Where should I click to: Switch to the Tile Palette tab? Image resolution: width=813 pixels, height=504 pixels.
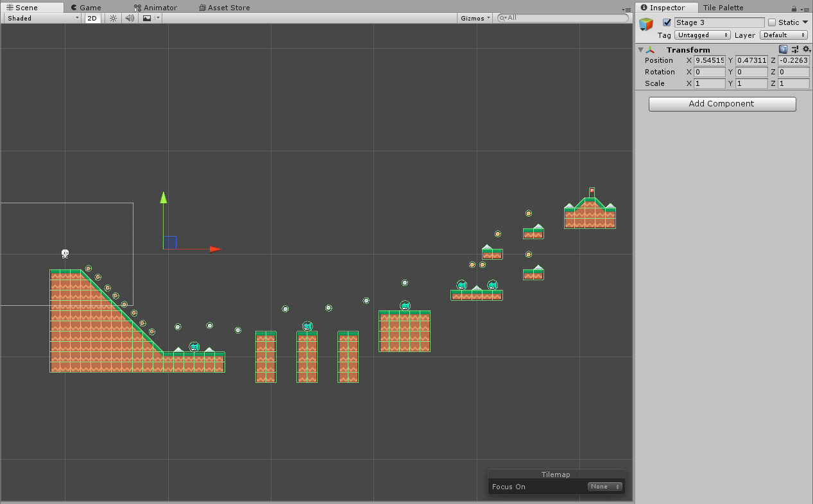pyautogui.click(x=723, y=8)
